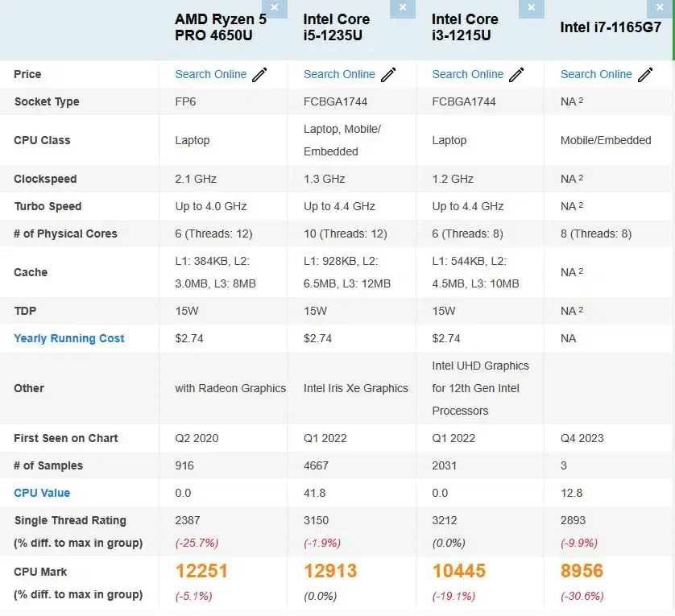Screen dimensions: 675x616
Task: Click Intel i7-1165G7 column header
Action: [x=611, y=27]
